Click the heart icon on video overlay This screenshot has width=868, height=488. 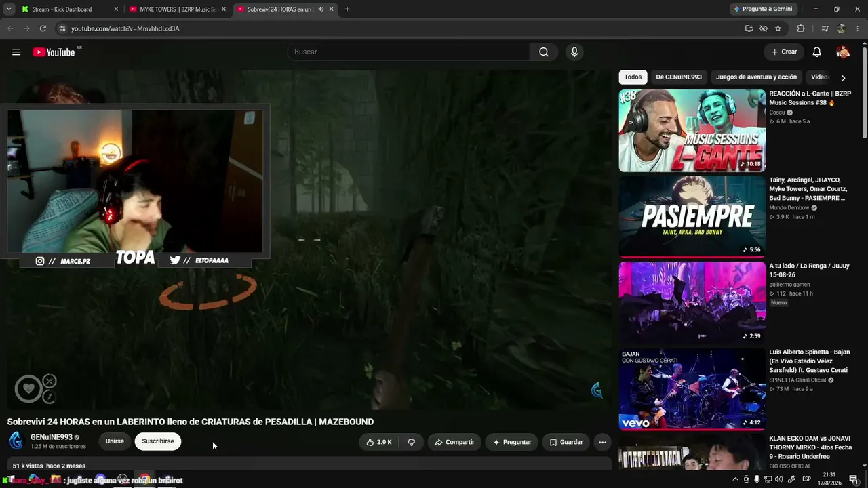(28, 388)
